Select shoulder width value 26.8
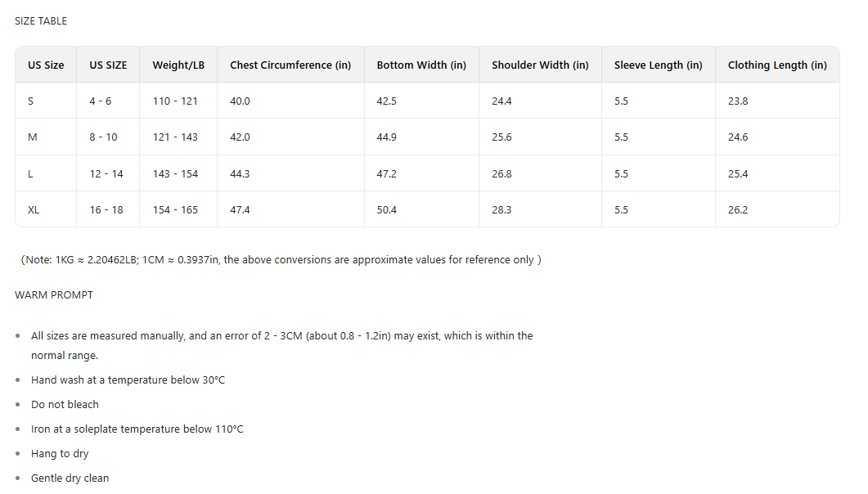Screen dimensions: 868x494 [501, 174]
